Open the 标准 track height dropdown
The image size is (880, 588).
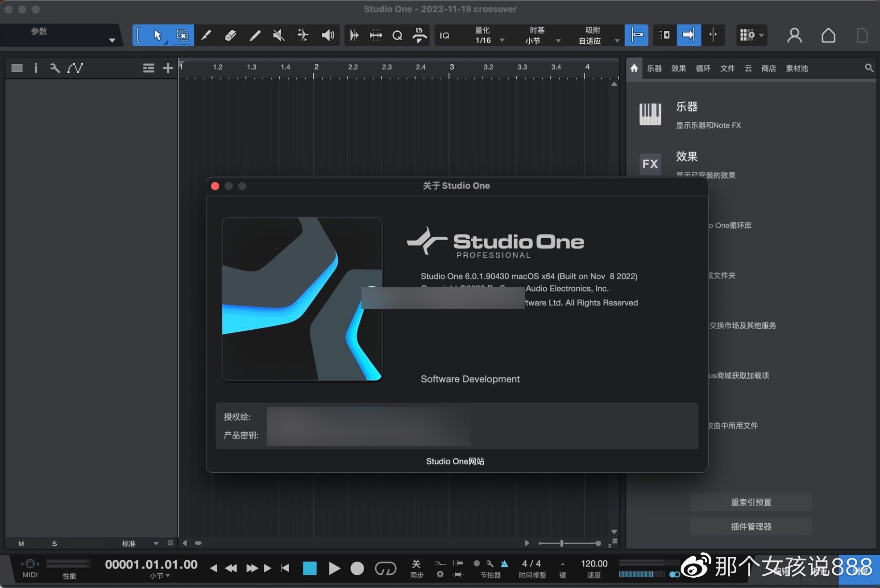[140, 544]
